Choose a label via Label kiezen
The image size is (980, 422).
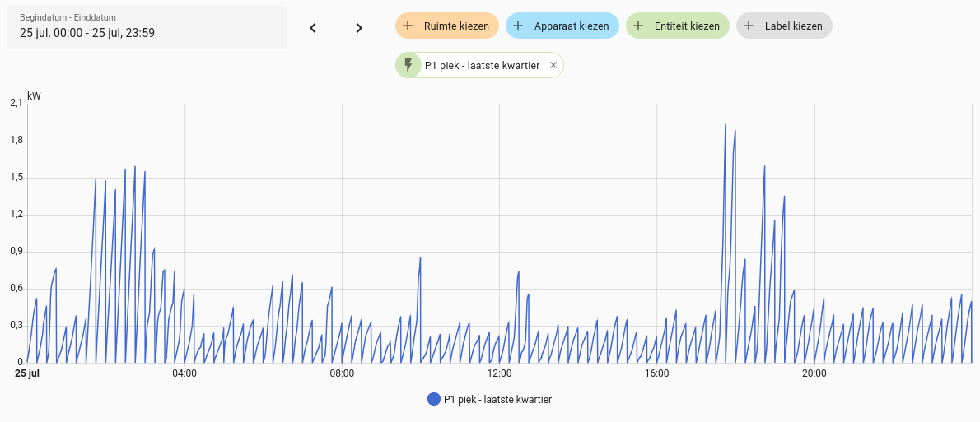(793, 26)
